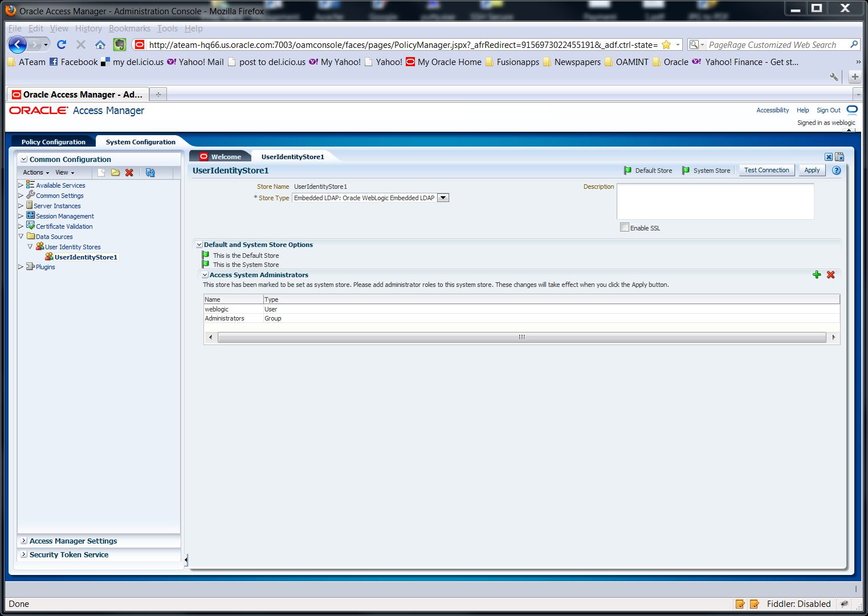
Task: Click the Accessibility link
Action: [x=772, y=110]
